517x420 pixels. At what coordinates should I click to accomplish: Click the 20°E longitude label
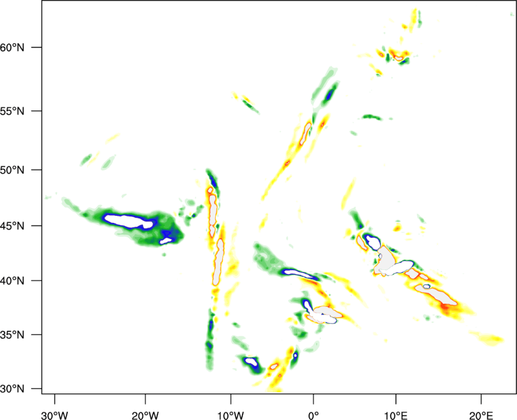coord(481,415)
